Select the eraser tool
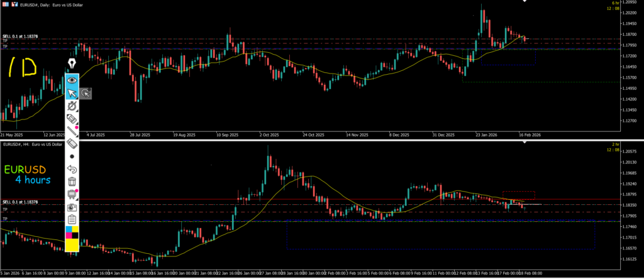This screenshot has height=279, width=644. click(x=73, y=144)
